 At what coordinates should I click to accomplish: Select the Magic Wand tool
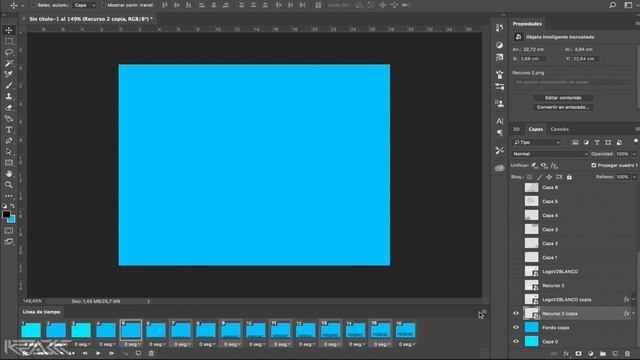pyautogui.click(x=9, y=63)
